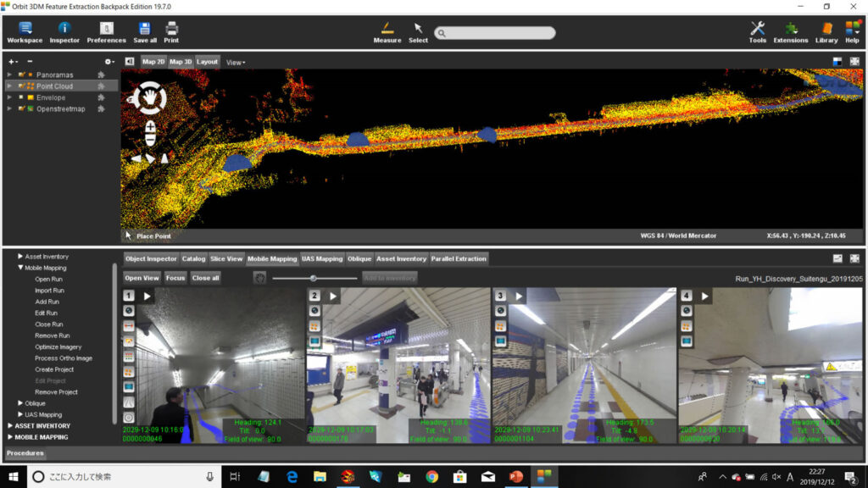Expand the Point Cloud layer tree

tap(10, 86)
